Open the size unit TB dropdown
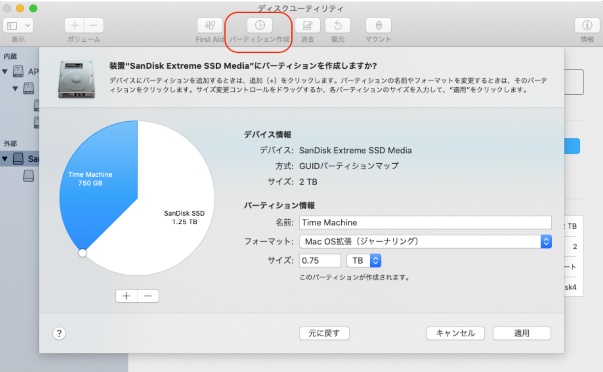 364,260
